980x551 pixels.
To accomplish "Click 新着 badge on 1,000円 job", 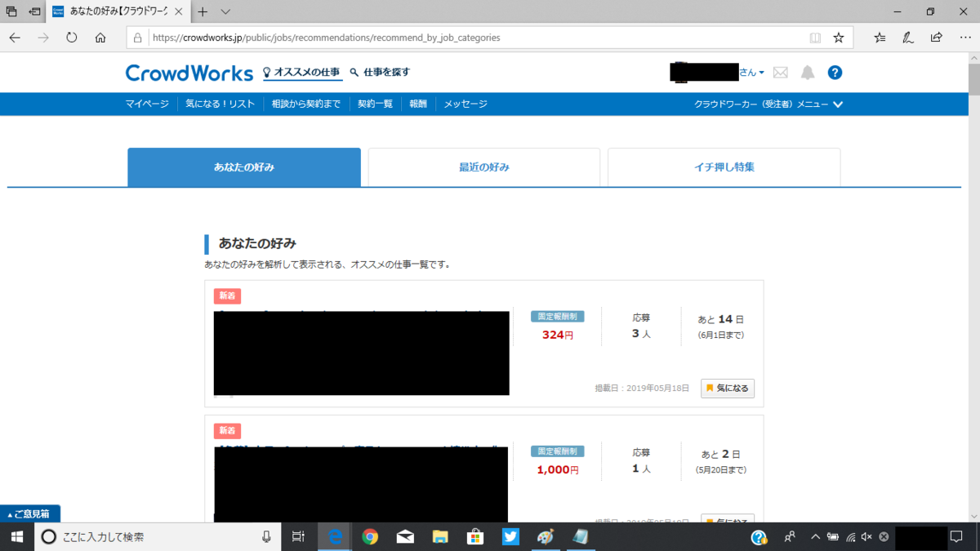I will point(227,431).
